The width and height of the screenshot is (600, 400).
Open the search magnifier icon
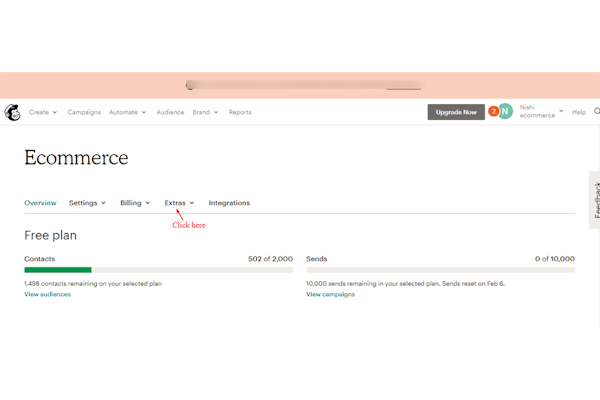tap(596, 112)
